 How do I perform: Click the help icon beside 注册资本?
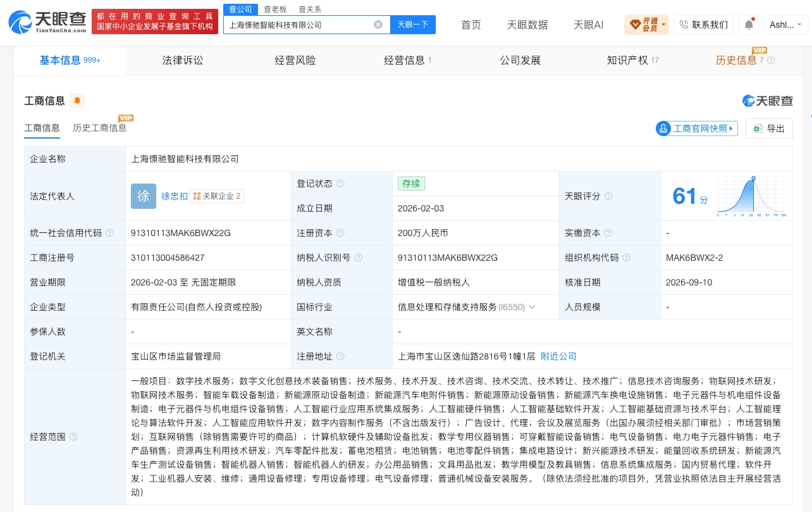click(x=340, y=233)
